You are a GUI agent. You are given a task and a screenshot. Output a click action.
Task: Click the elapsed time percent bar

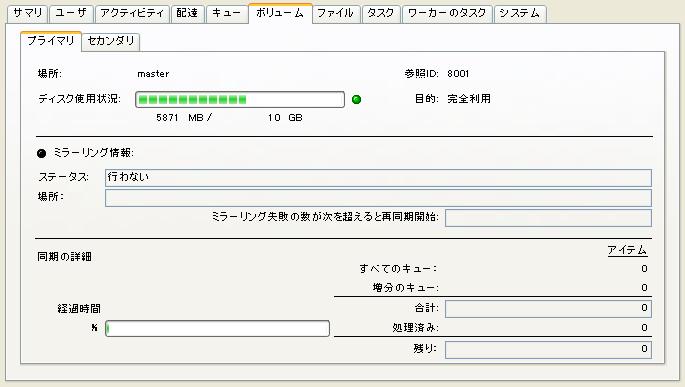pos(217,328)
